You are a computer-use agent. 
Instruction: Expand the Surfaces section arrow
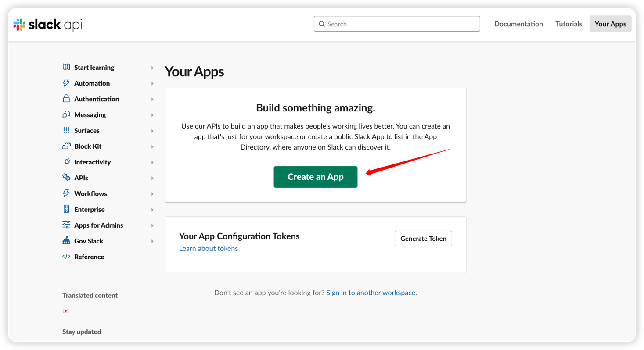click(x=152, y=131)
